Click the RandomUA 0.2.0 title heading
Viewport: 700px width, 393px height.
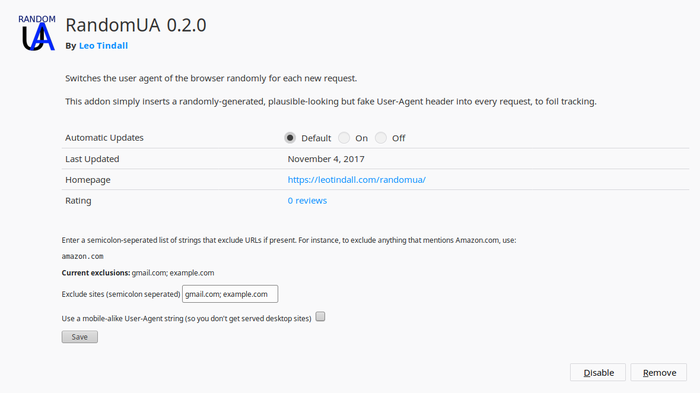click(x=136, y=25)
